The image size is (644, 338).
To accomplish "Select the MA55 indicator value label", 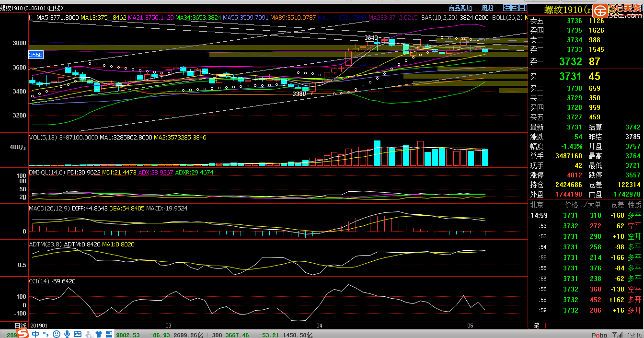I will pos(245,17).
